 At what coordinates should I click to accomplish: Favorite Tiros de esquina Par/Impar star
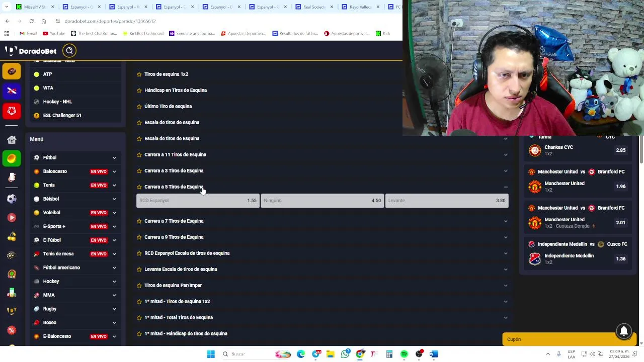(139, 286)
